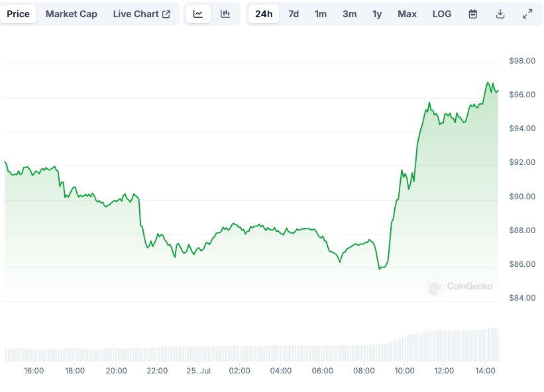Select the Max time range

[407, 14]
